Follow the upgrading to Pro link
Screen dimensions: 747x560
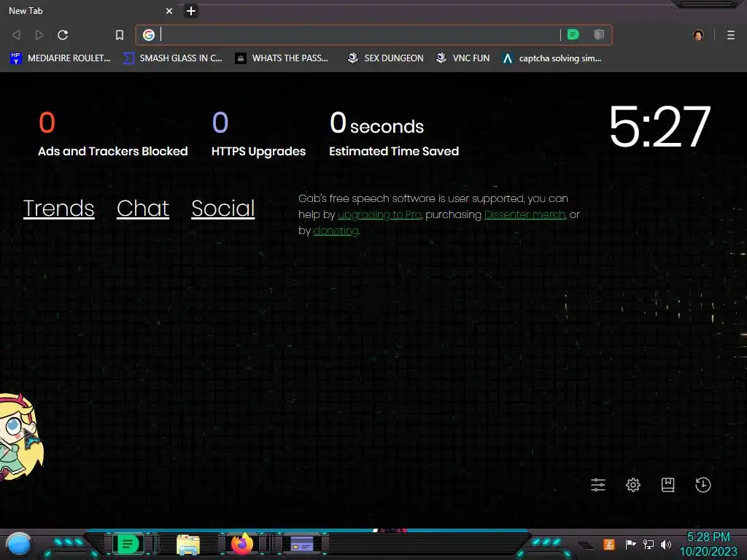point(379,215)
